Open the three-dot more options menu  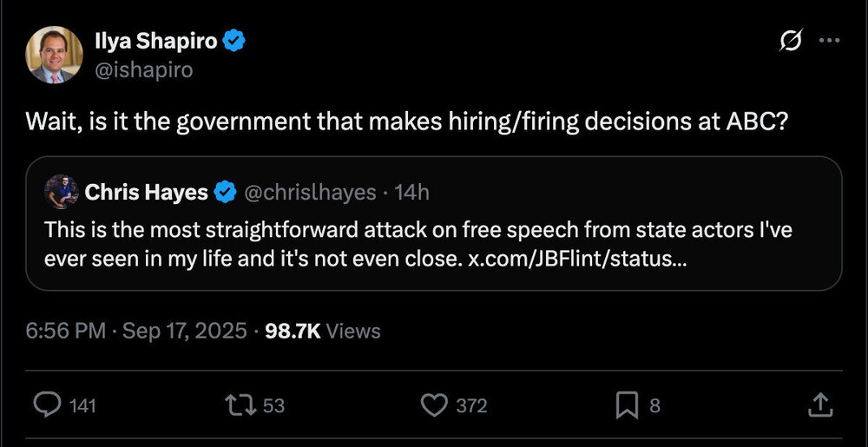coord(830,41)
